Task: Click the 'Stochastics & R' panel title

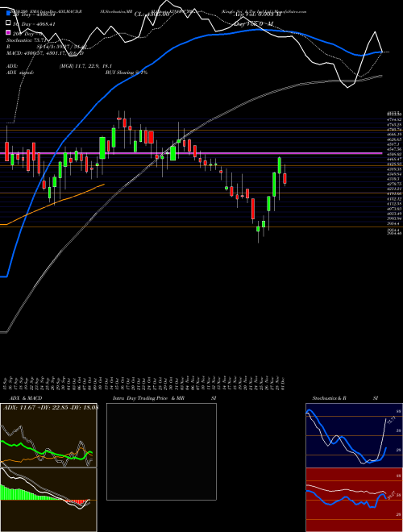Action: (x=330, y=398)
